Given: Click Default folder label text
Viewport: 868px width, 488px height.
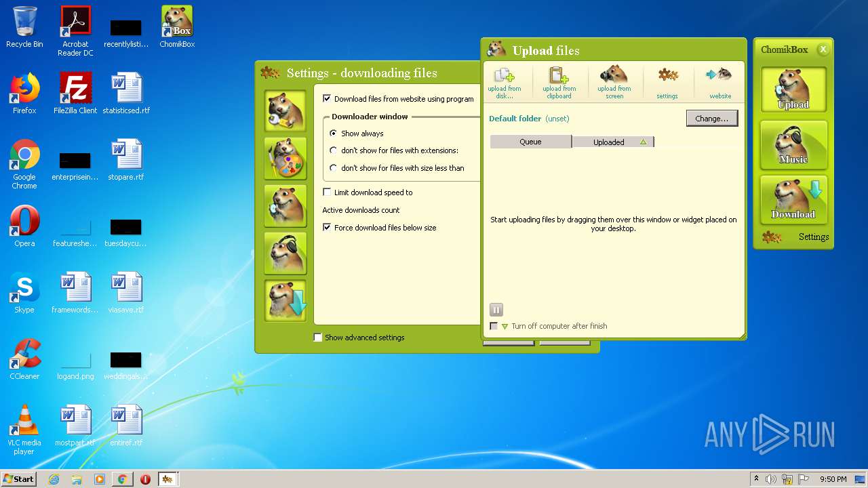Looking at the screenshot, I should (x=515, y=119).
